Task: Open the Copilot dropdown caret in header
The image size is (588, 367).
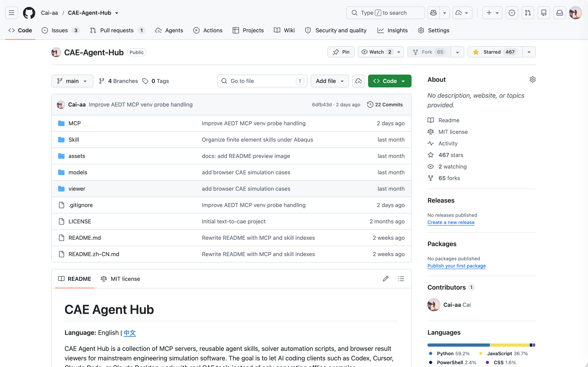Action: (x=445, y=13)
